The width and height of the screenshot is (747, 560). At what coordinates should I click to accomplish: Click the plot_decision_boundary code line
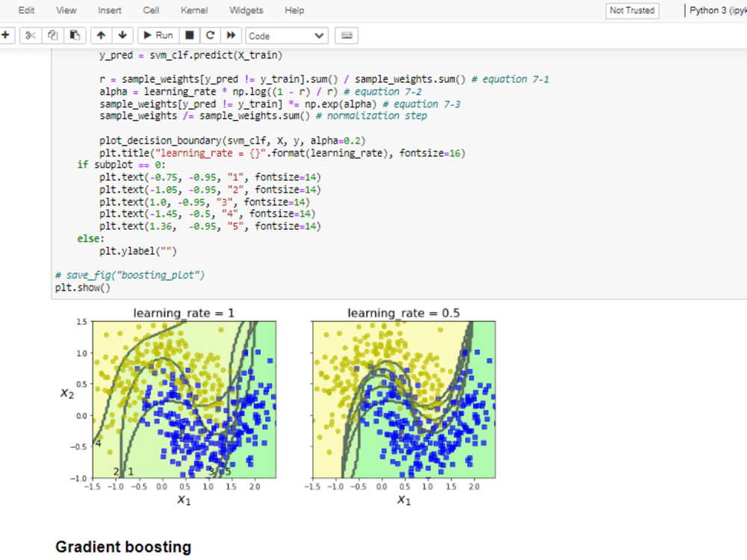point(232,141)
